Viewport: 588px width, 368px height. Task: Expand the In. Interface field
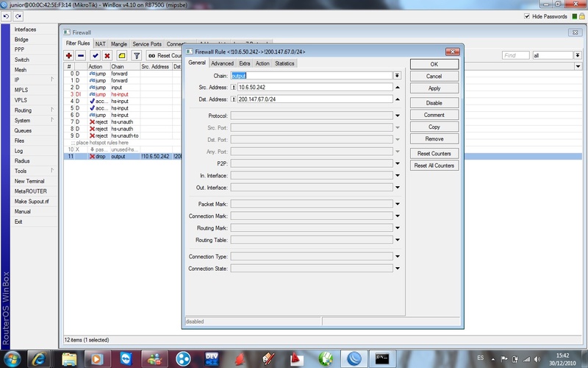398,175
